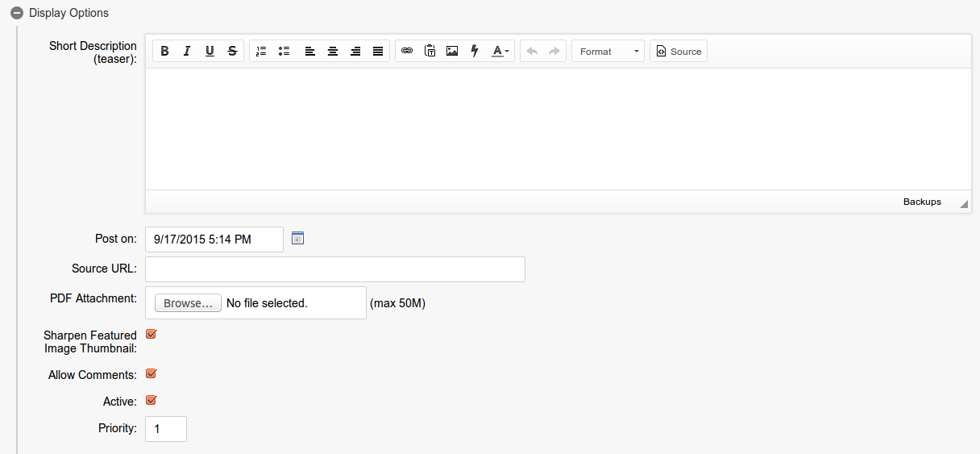This screenshot has width=980, height=454.
Task: Insert a link using the chain icon
Action: pyautogui.click(x=407, y=52)
